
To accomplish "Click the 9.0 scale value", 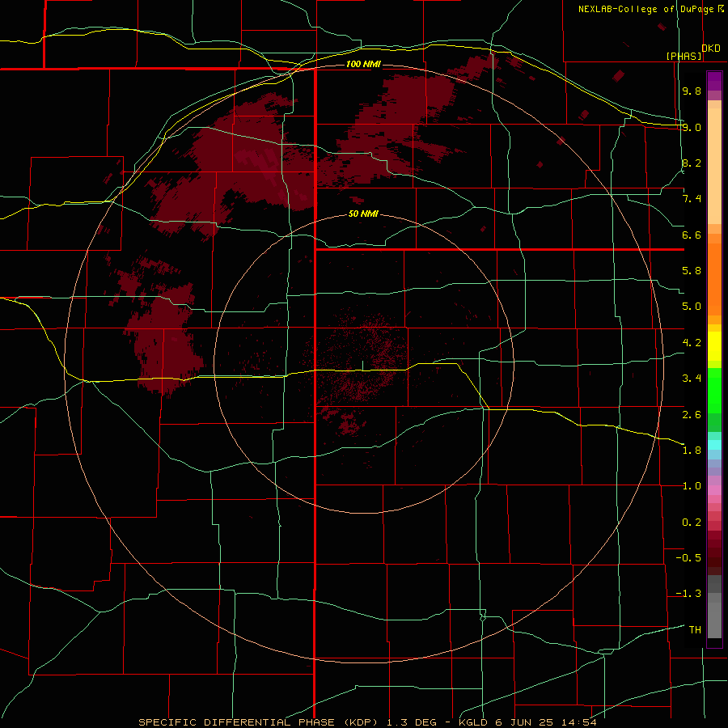I will point(692,128).
